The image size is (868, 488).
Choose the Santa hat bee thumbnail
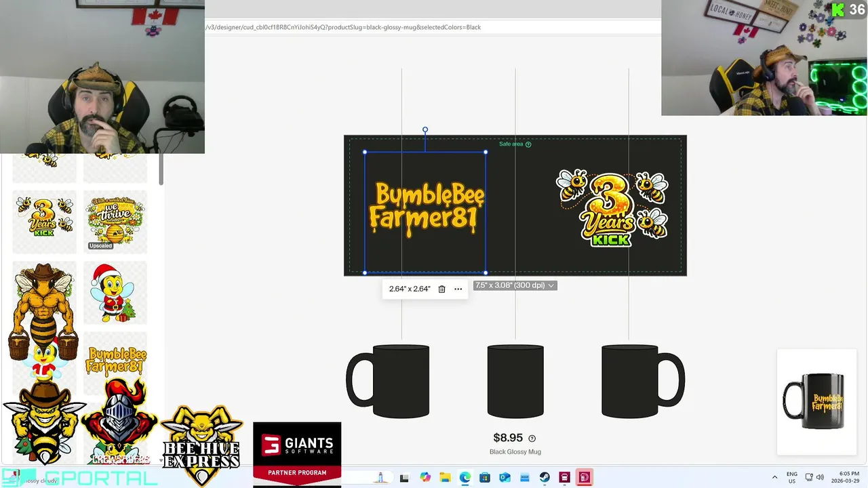115,292
